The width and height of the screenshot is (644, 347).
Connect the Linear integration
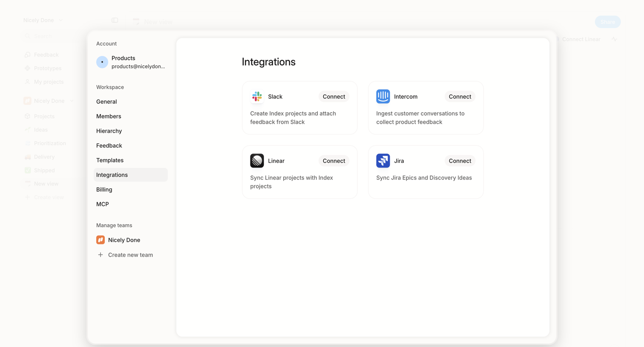click(x=334, y=161)
